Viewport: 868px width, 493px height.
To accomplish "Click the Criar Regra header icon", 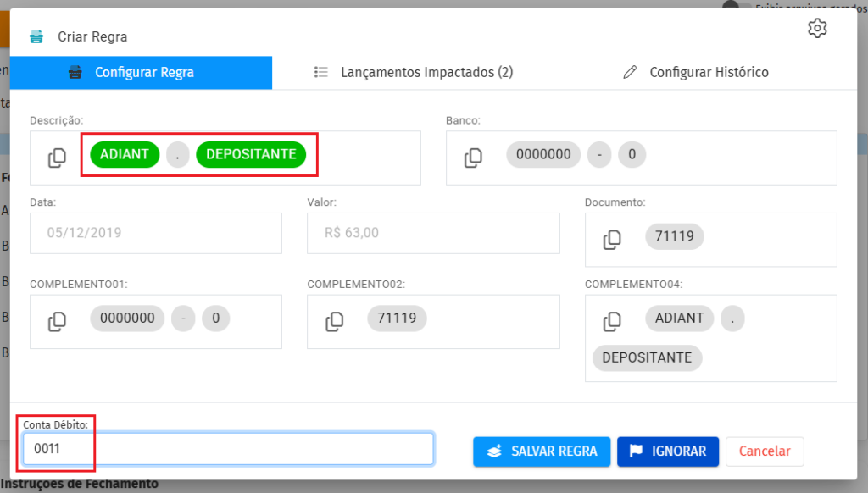I will tap(36, 37).
